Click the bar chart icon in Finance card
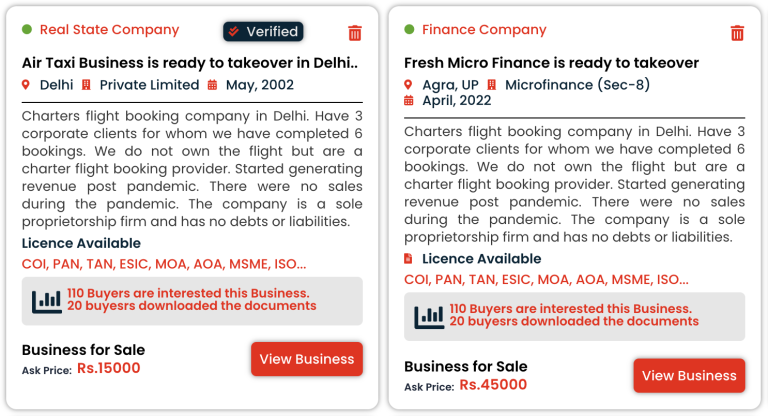Viewport: 768px width, 416px height. point(429,316)
